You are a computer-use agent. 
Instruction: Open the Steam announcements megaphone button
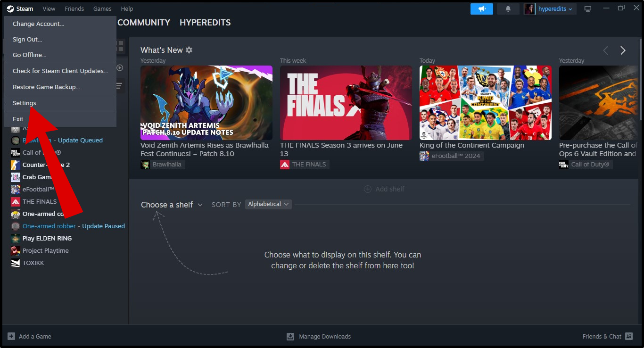[482, 9]
